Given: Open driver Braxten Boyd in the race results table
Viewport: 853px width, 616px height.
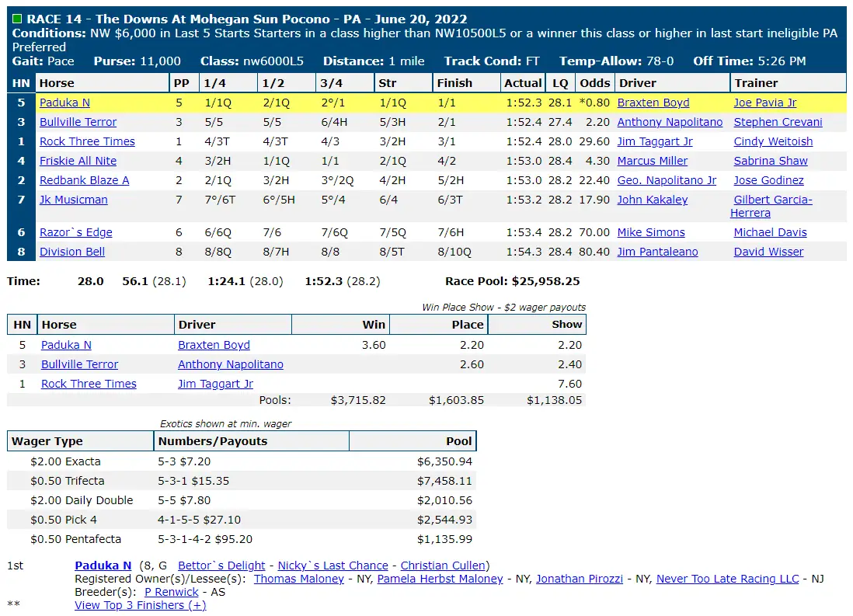Looking at the screenshot, I should point(653,103).
